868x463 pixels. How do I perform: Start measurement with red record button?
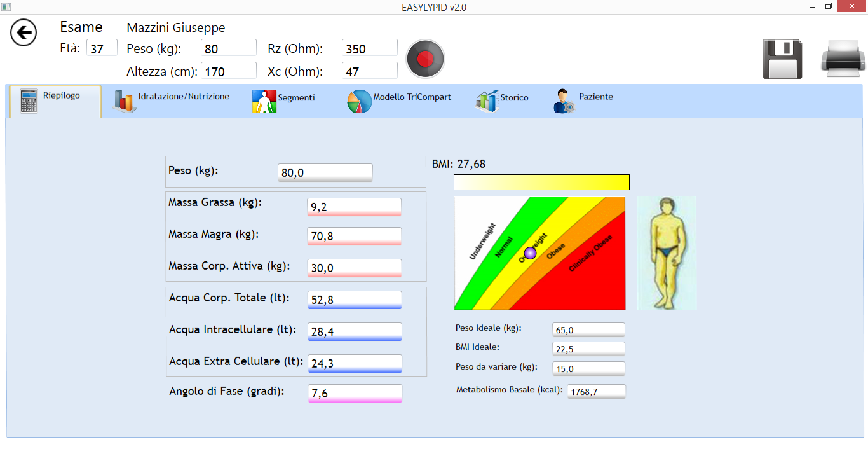tap(425, 59)
